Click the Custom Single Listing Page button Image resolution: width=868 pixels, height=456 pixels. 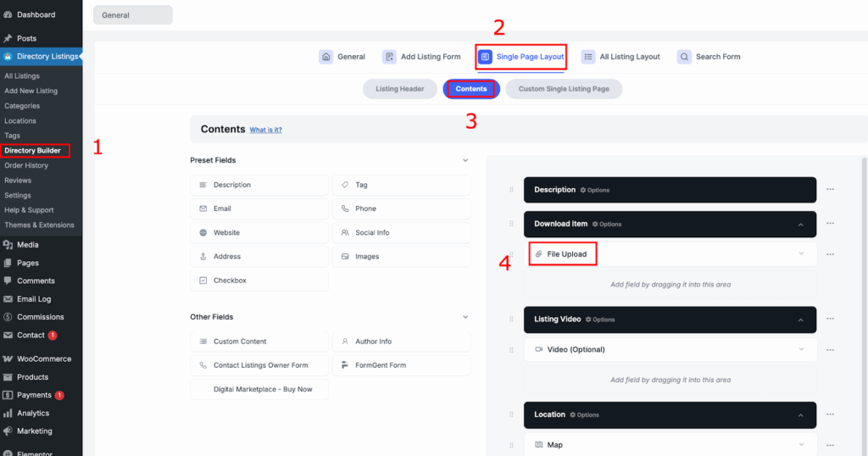pyautogui.click(x=564, y=89)
